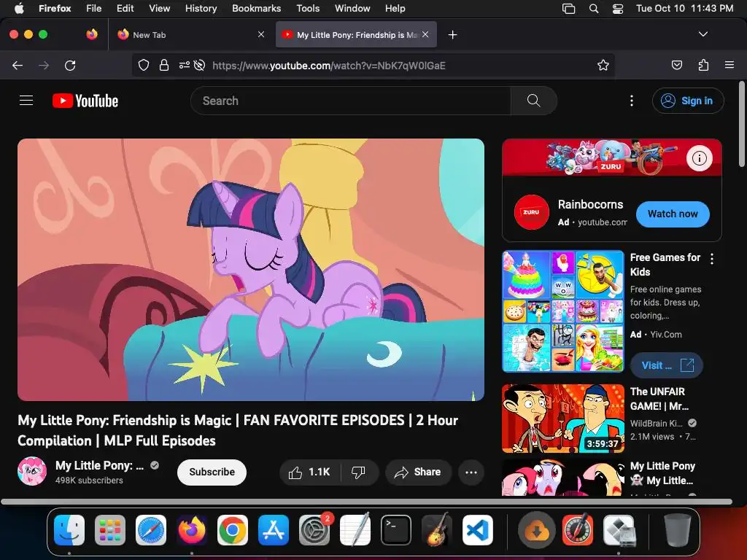Launch Visual Studio Code from the Dock
Viewport: 747px width, 560px height.
click(x=477, y=530)
